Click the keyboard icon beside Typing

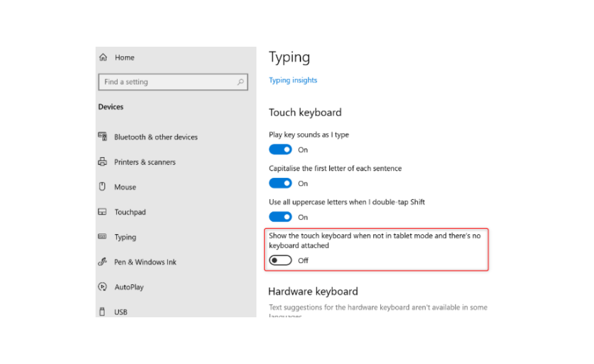point(102,236)
